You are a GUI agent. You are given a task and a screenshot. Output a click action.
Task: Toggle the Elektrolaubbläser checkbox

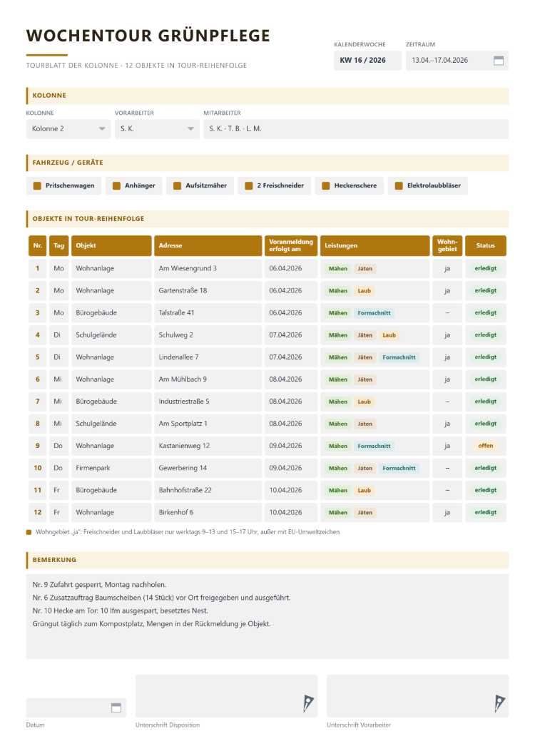point(399,185)
